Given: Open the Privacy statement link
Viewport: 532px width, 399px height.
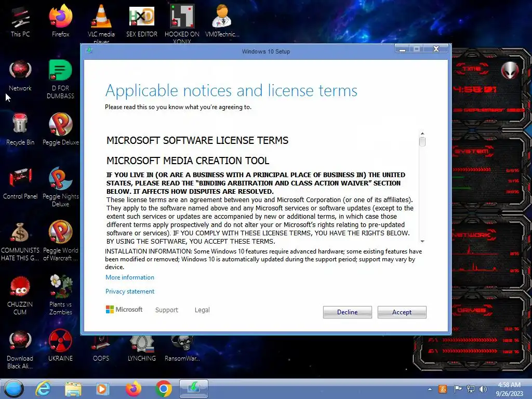Looking at the screenshot, I should [129, 291].
